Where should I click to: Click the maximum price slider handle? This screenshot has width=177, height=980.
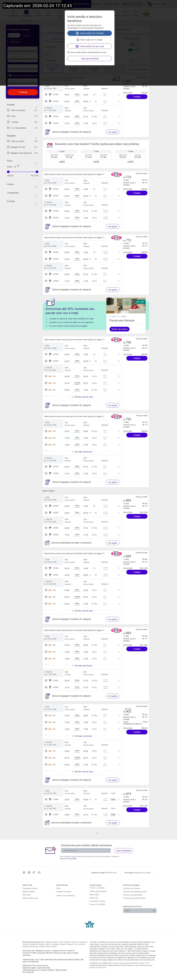pyautogui.click(x=37, y=172)
